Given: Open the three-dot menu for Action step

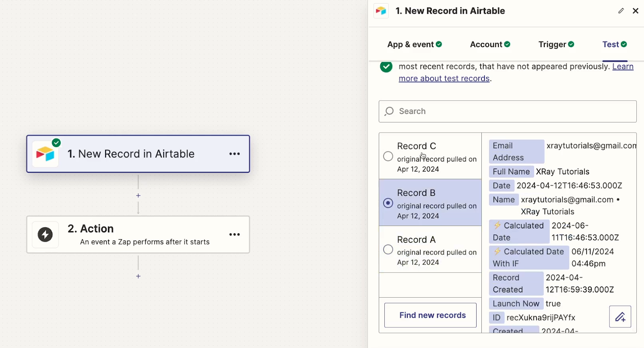Looking at the screenshot, I should 235,234.
